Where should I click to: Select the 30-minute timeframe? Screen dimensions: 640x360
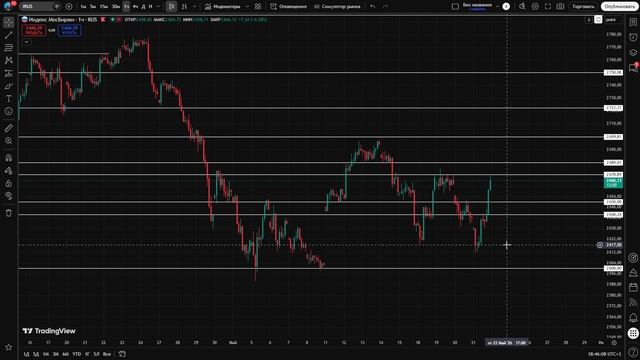click(x=116, y=7)
